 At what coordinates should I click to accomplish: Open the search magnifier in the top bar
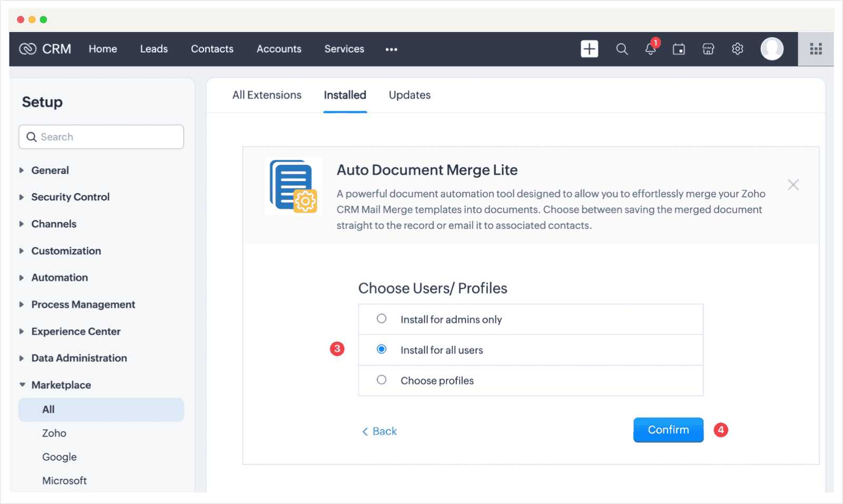click(622, 49)
